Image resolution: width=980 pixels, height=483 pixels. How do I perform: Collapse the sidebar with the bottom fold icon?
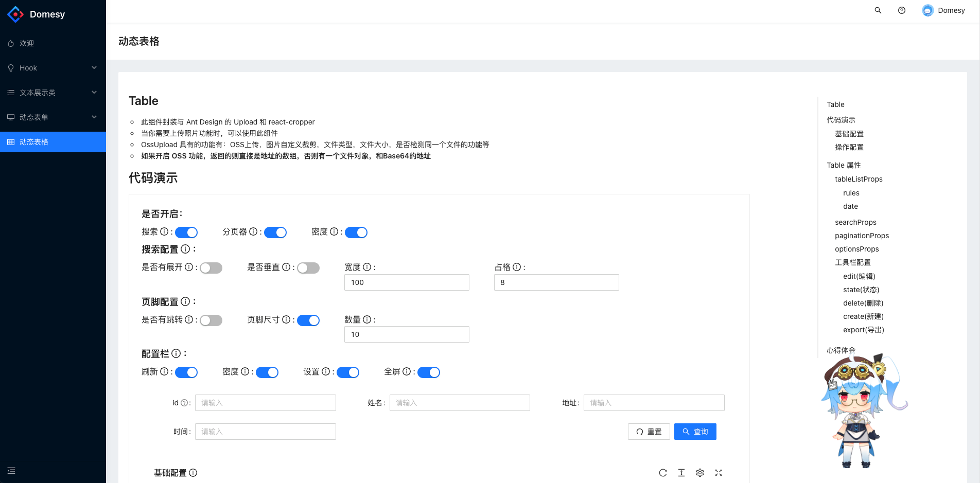[x=11, y=471]
